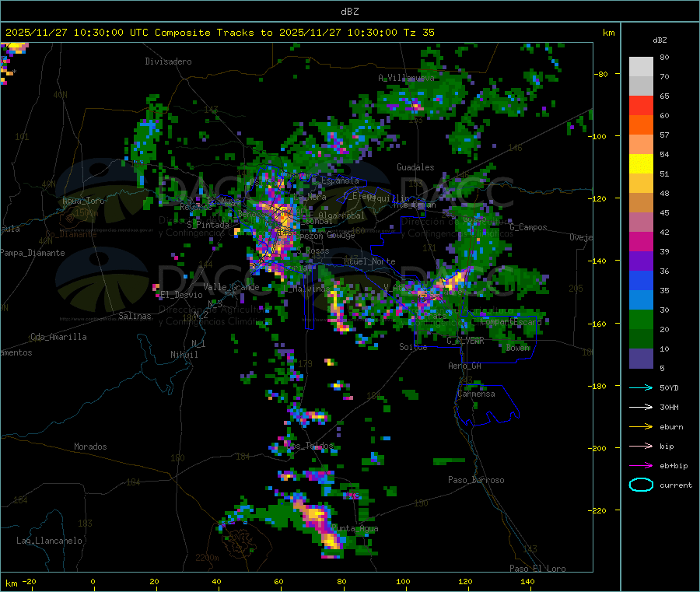Image resolution: width=700 pixels, height=592 pixels.
Task: Click the current cyan ellipse legend
Action: point(641,485)
